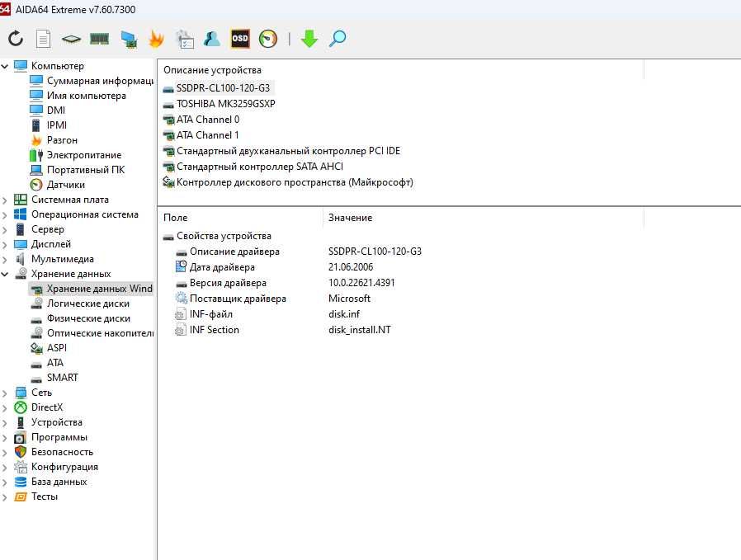The image size is (741, 560).
Task: Open the Report document icon
Action: pyautogui.click(x=44, y=39)
